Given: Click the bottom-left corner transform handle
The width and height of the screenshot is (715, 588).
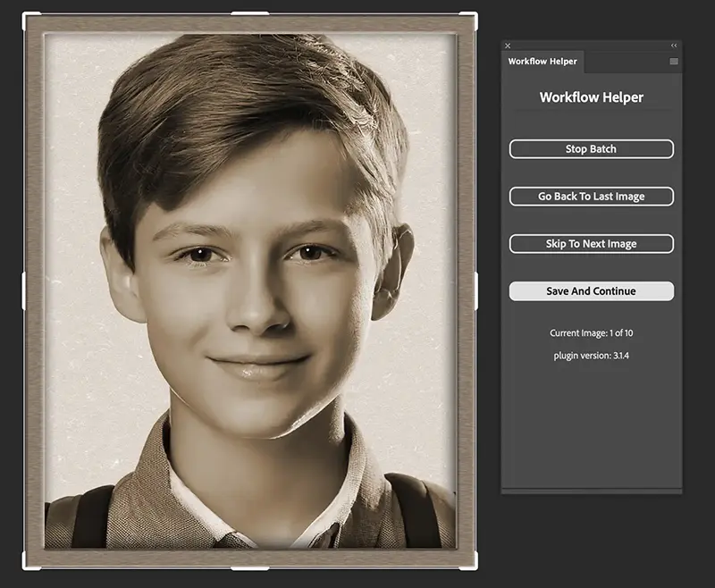Looking at the screenshot, I should 28,565.
